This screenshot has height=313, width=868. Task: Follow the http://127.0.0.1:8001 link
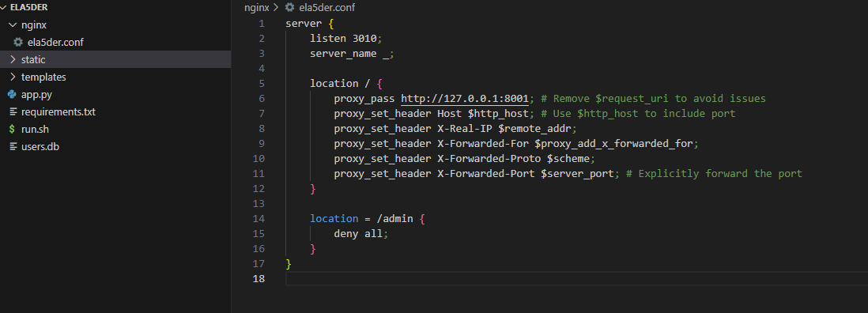point(465,99)
